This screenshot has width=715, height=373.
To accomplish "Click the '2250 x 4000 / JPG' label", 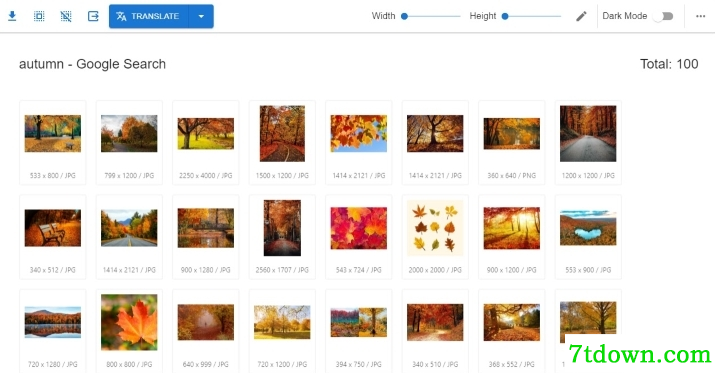I will (x=206, y=176).
